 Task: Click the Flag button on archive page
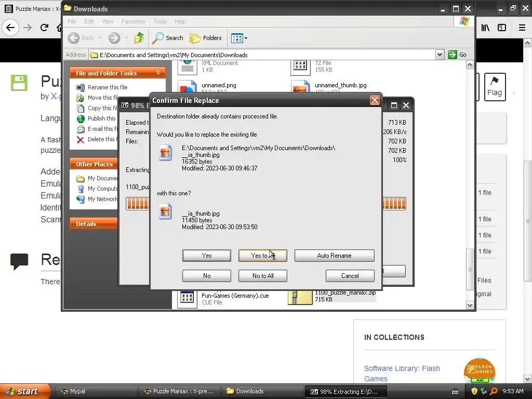(x=495, y=87)
